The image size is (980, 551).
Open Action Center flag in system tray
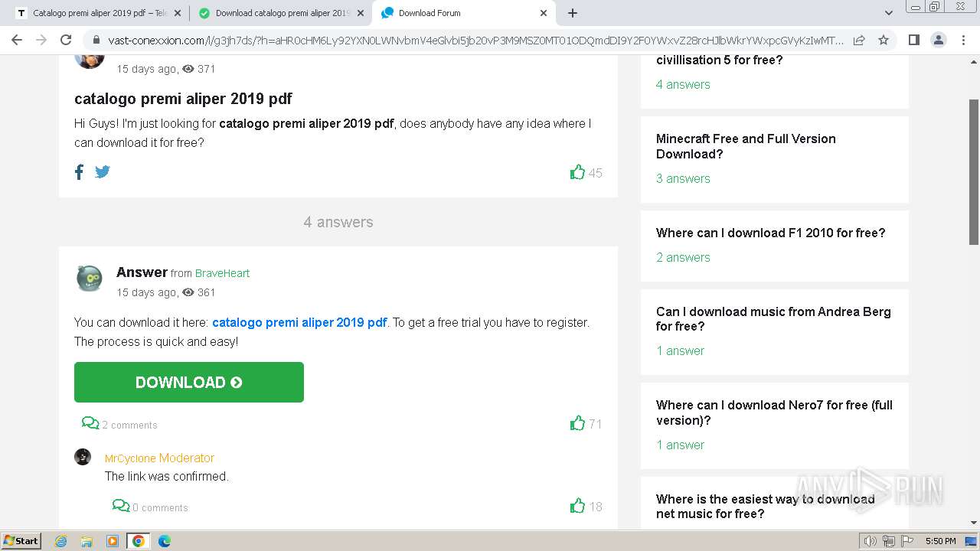tap(906, 541)
